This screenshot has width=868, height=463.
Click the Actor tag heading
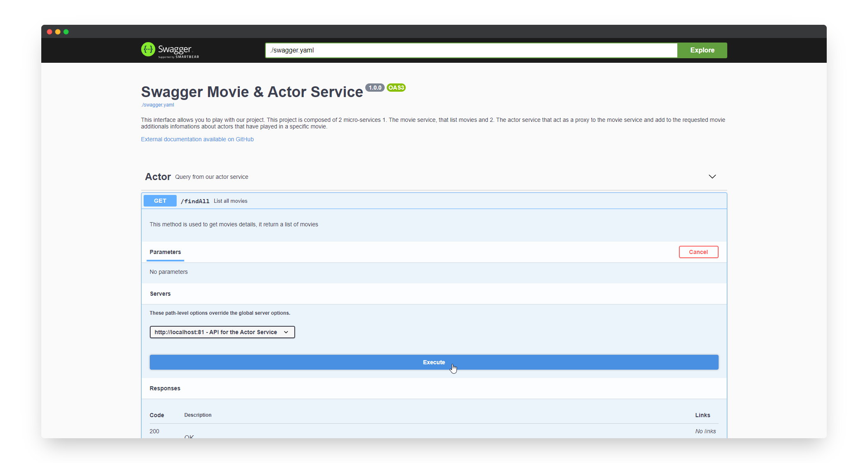tap(158, 177)
